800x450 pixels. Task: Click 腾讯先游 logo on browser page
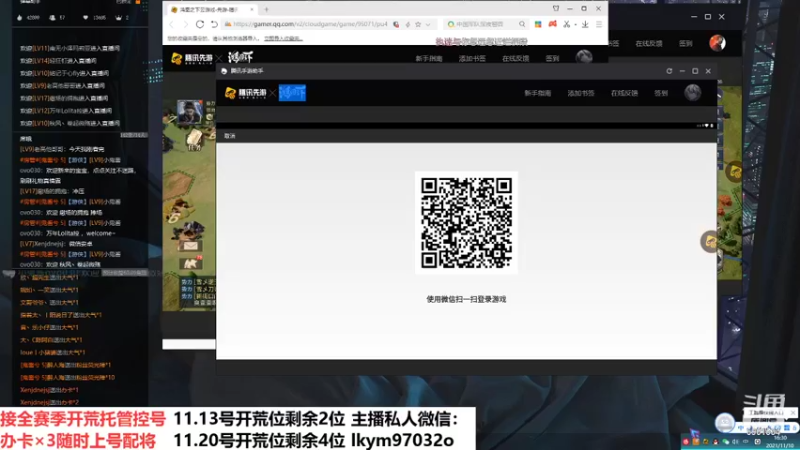[192, 59]
